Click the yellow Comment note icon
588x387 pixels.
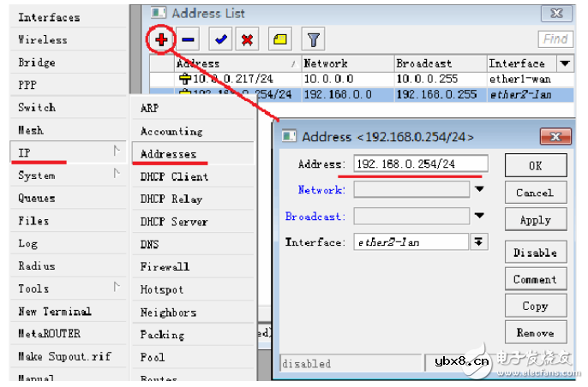[x=279, y=39]
